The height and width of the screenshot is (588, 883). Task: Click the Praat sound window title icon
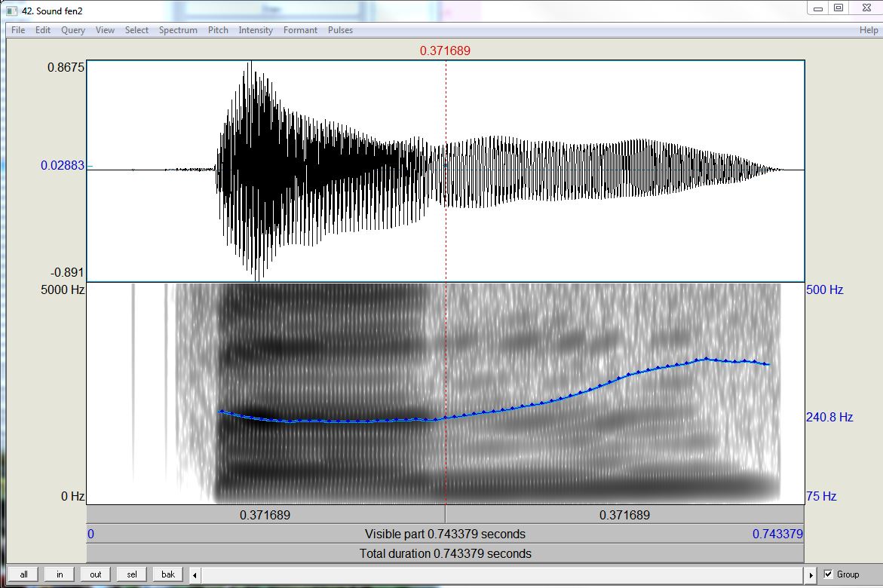tap(11, 11)
